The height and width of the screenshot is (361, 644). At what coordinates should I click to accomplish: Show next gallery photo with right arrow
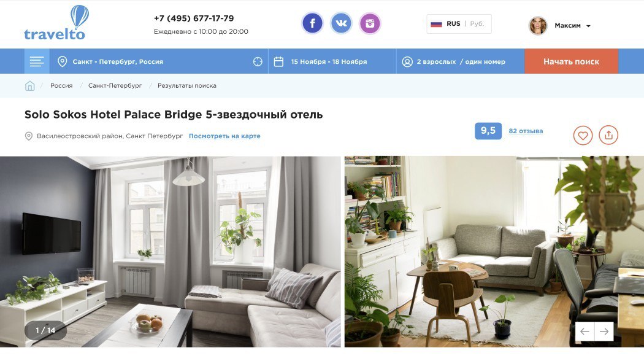pos(604,332)
